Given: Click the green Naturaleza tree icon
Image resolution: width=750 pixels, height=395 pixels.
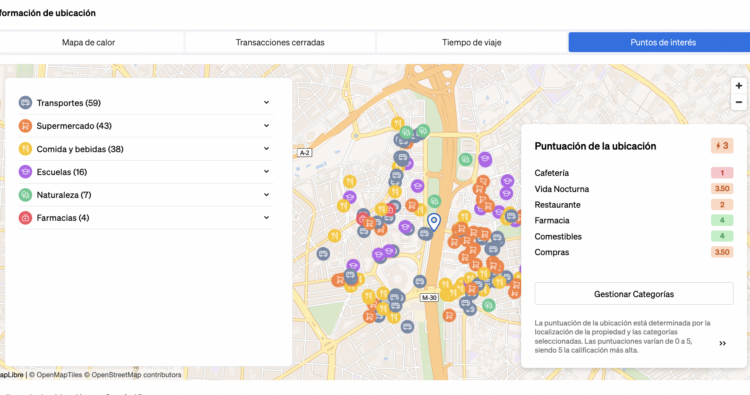Looking at the screenshot, I should pos(25,195).
